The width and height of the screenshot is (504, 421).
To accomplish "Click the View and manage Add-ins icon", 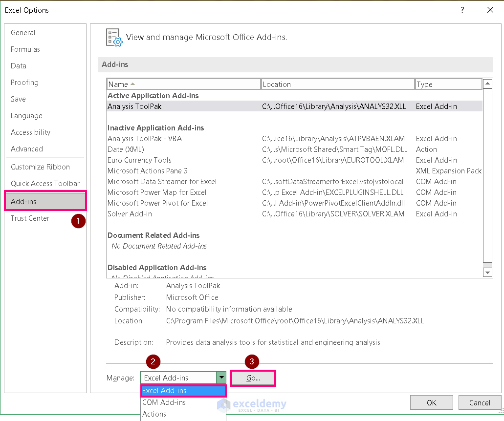I will 113,37.
